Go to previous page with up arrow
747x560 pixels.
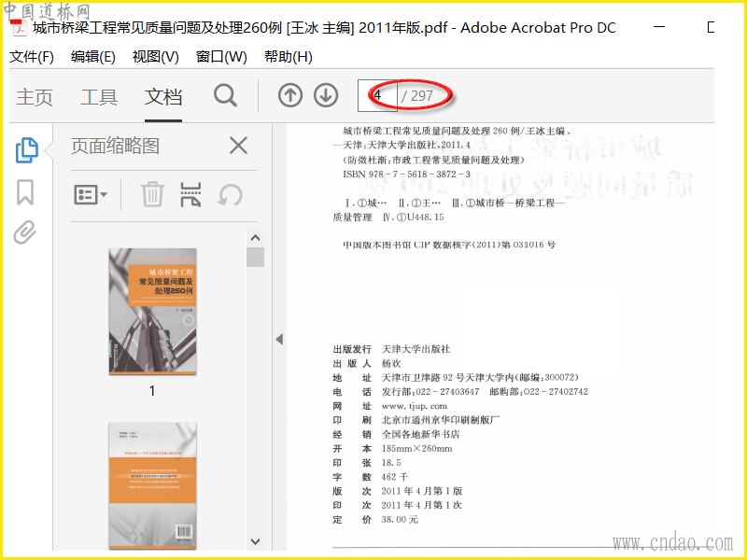point(290,95)
